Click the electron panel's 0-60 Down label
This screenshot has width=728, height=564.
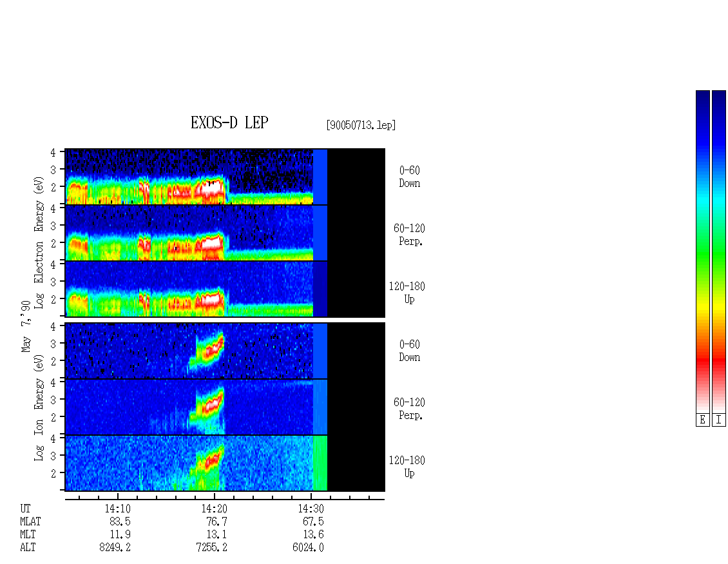[x=410, y=177]
